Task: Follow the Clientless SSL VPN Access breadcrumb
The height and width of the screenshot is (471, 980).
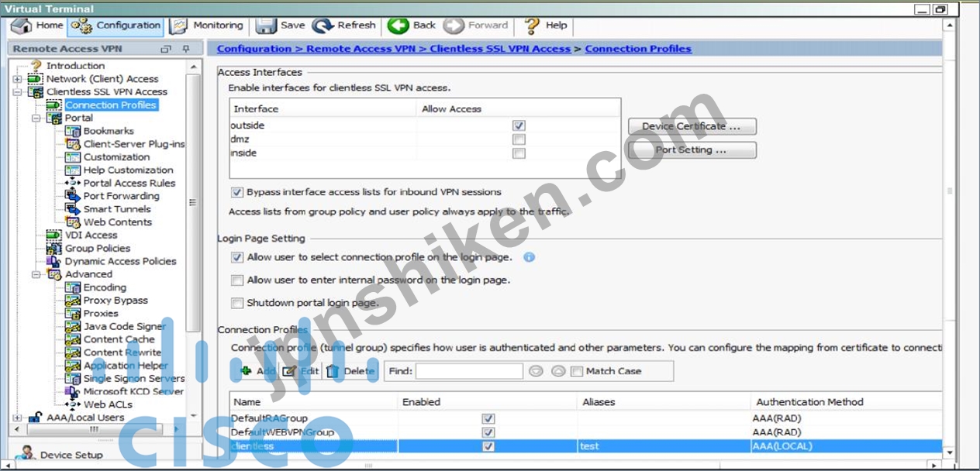Action: [500, 49]
